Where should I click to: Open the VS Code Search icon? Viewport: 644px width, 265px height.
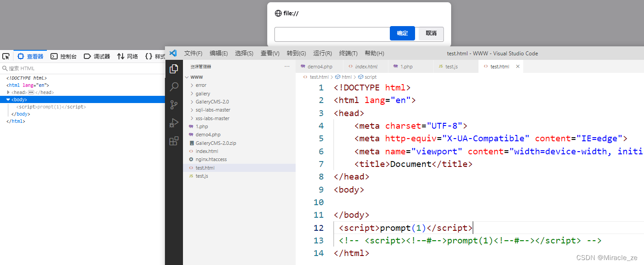[174, 87]
